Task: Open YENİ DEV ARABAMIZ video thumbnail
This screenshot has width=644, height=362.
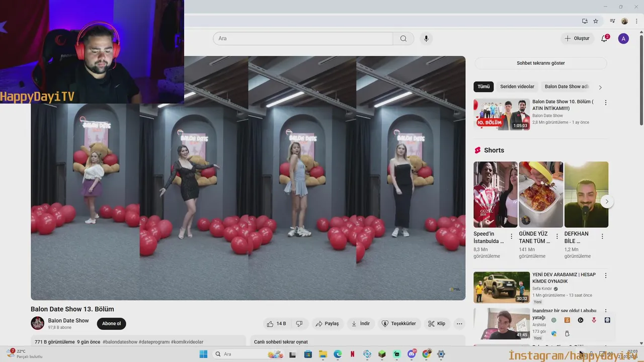Action: click(502, 287)
